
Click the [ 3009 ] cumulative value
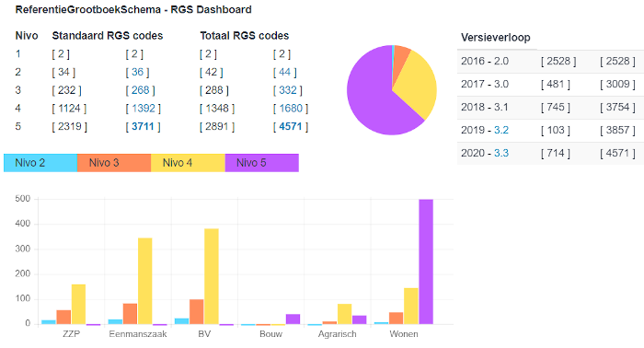tap(617, 84)
